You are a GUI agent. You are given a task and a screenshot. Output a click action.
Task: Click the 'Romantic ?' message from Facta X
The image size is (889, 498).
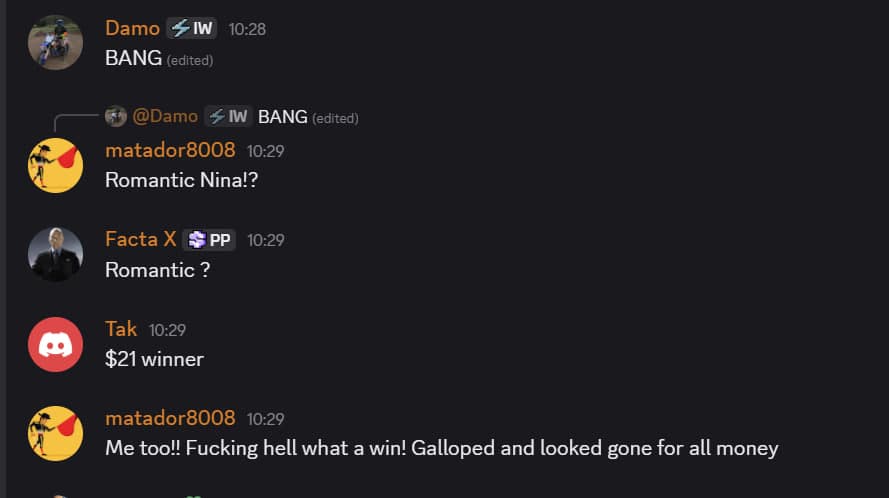158,270
